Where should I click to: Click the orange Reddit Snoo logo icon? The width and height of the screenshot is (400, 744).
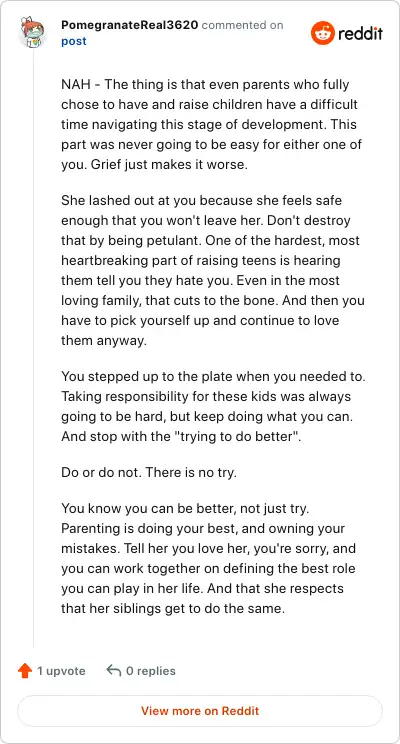(323, 33)
